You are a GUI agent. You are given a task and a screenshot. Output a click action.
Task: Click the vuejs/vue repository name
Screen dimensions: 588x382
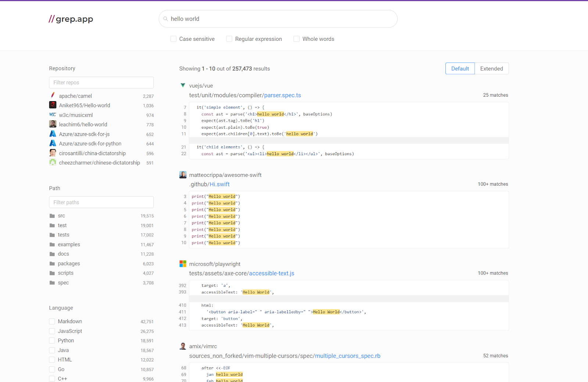[201, 86]
